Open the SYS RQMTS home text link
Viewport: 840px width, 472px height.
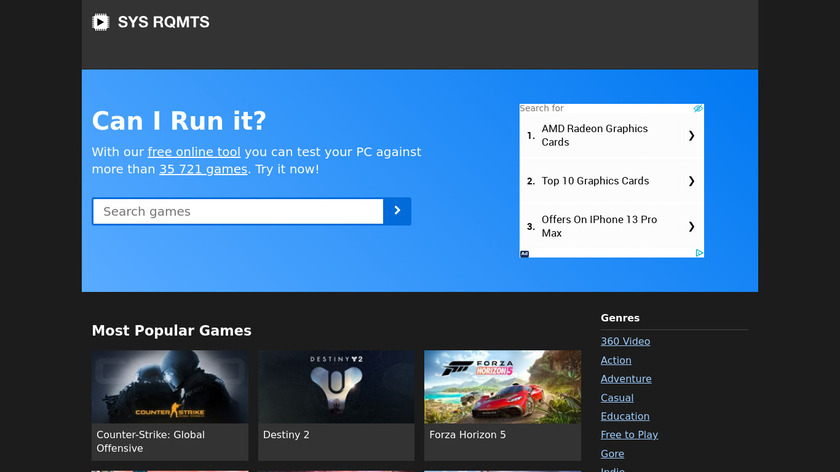[x=163, y=22]
